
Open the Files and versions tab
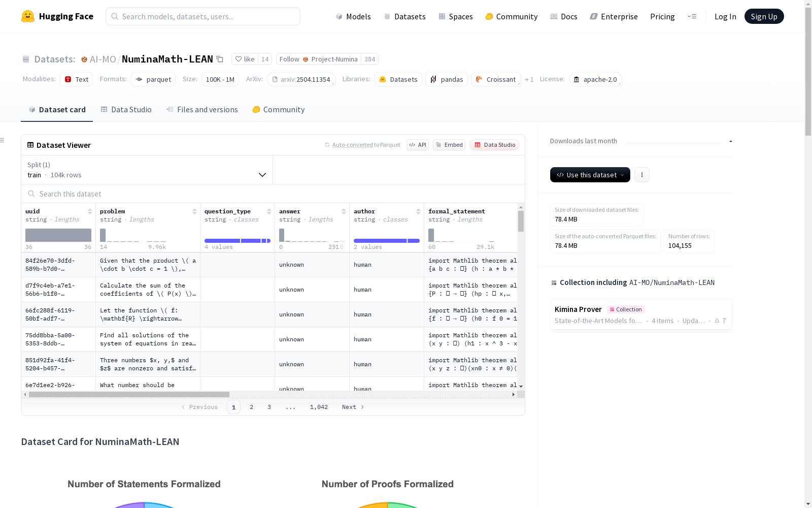(x=202, y=110)
